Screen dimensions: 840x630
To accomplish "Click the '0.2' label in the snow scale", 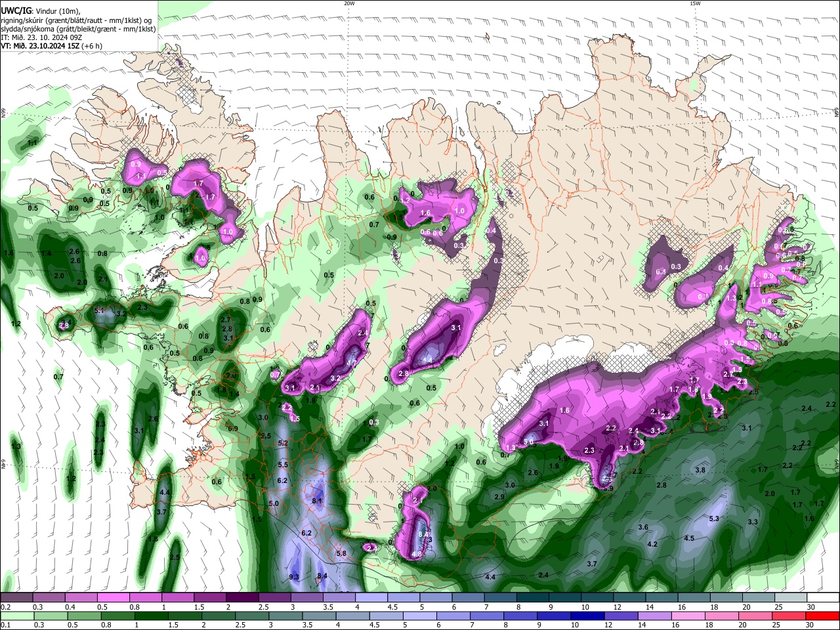I will click(6, 607).
